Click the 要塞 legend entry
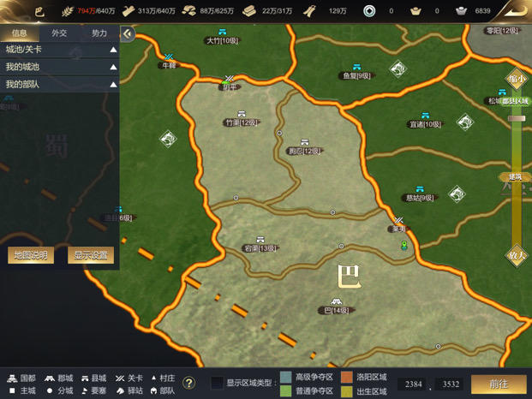The height and width of the screenshot is (399, 532). pos(94,390)
